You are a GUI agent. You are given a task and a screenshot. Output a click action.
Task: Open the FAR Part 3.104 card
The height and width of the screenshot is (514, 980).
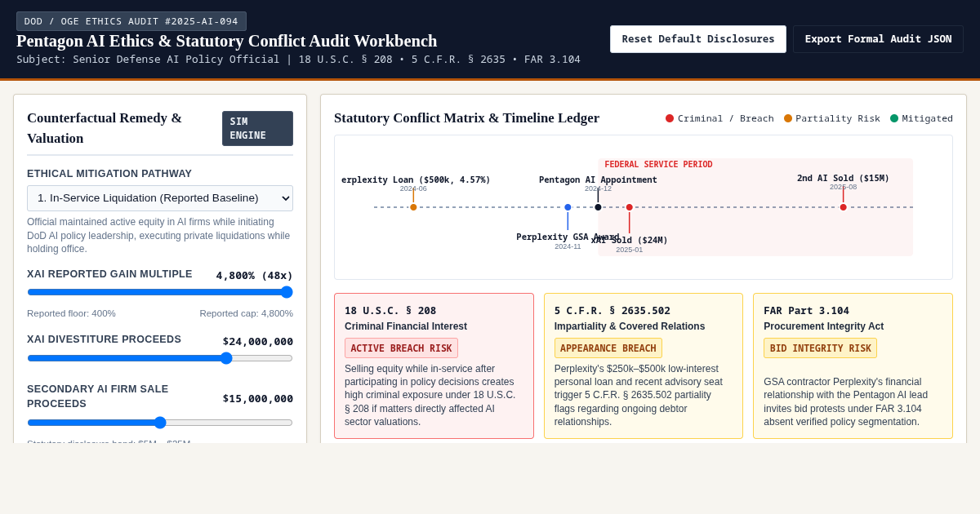tap(853, 366)
